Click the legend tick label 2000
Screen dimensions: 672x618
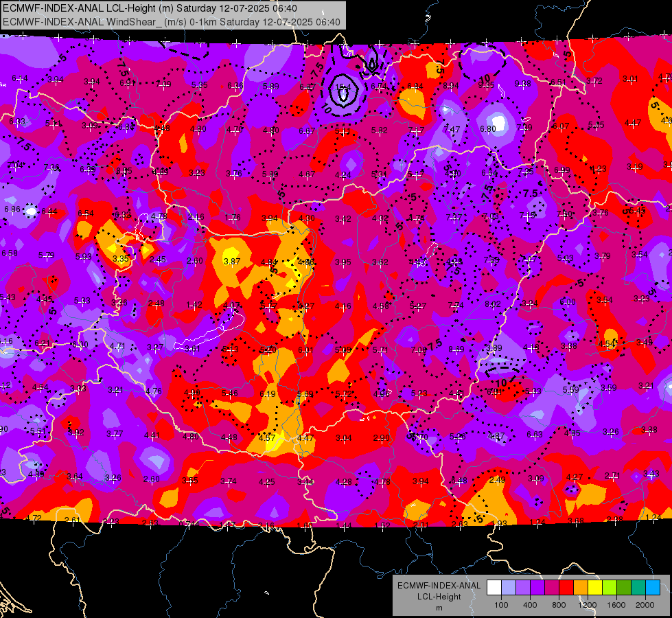point(645,605)
